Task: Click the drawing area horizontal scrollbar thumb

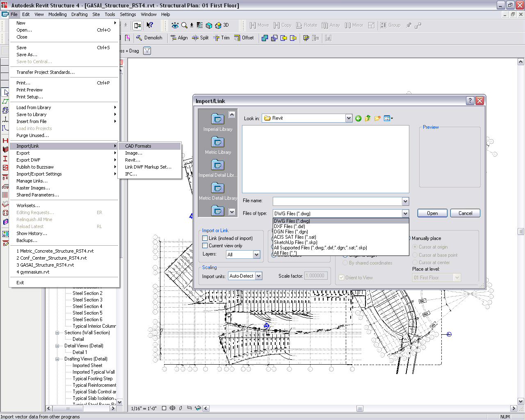Action: [x=360, y=409]
